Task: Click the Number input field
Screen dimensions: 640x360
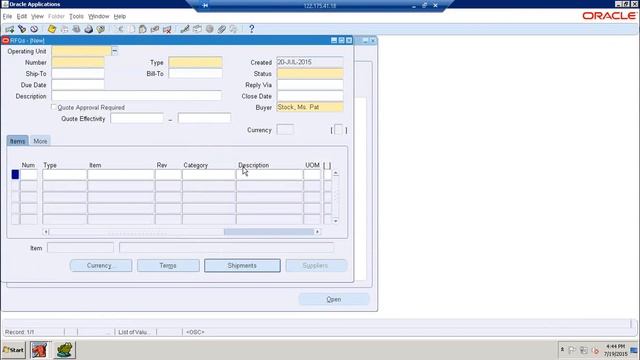Action: pos(78,62)
